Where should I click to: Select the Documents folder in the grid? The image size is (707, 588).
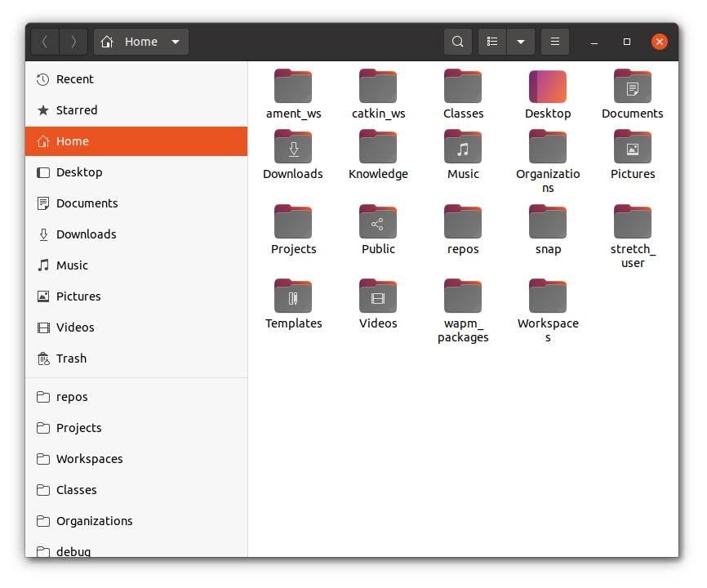tap(633, 94)
